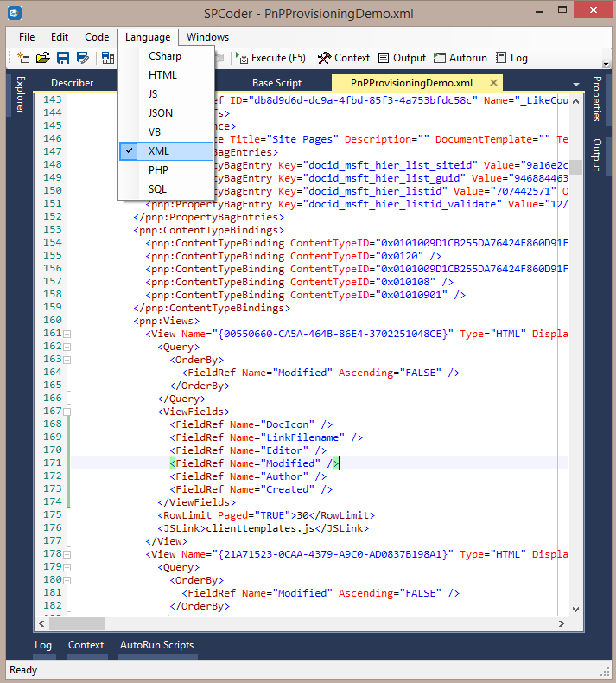Open the document tabs list dropdown arrow
The image size is (616, 683).
click(576, 85)
